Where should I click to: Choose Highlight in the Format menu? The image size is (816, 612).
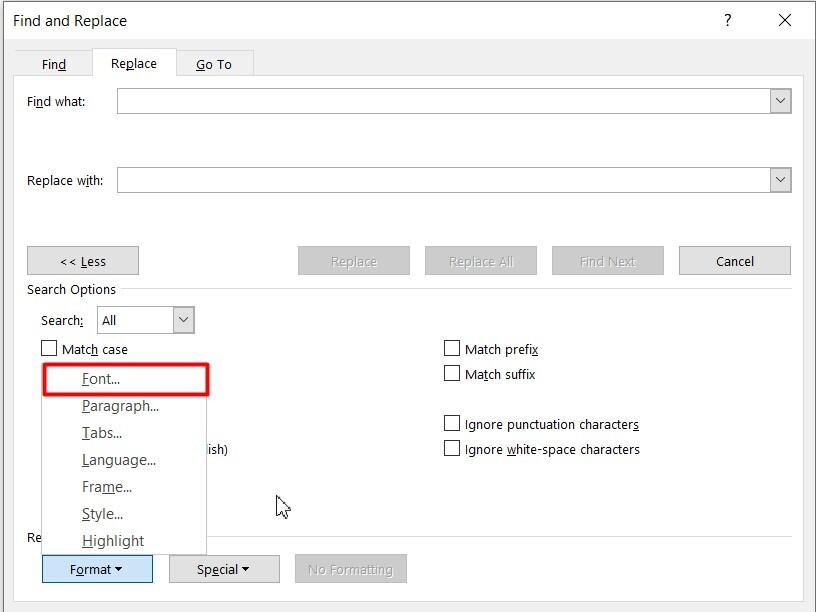(x=113, y=541)
